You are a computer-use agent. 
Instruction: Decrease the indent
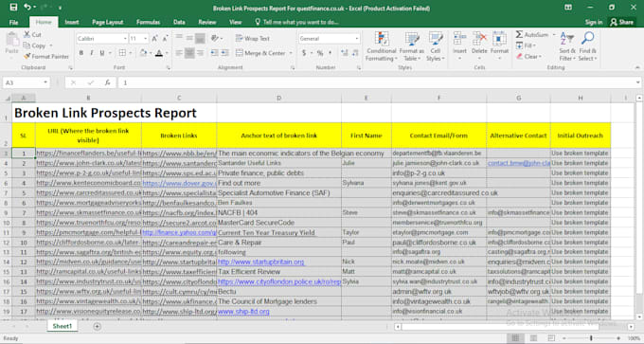pyautogui.click(x=214, y=53)
